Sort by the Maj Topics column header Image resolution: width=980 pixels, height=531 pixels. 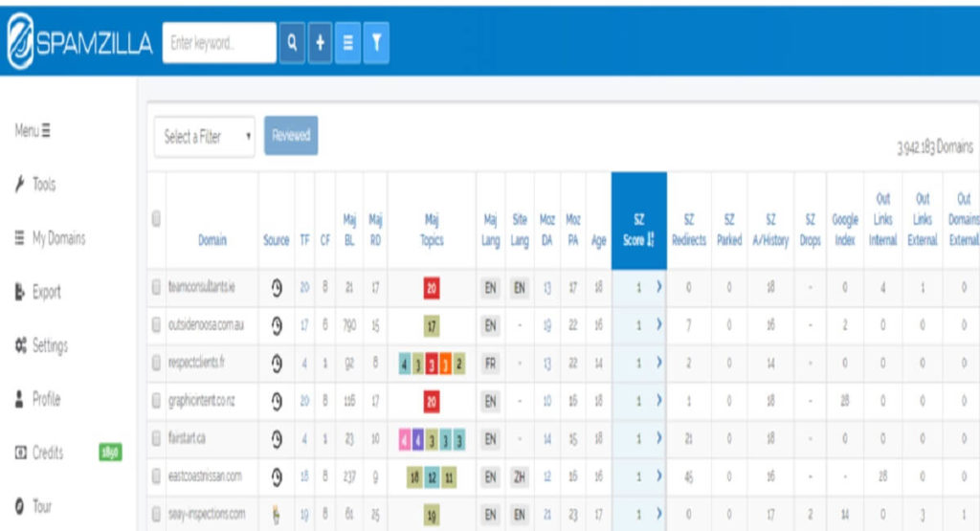pos(432,230)
